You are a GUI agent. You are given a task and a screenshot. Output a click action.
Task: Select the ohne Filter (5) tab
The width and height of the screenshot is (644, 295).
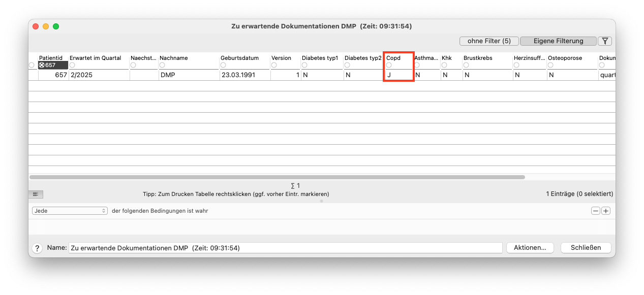489,41
